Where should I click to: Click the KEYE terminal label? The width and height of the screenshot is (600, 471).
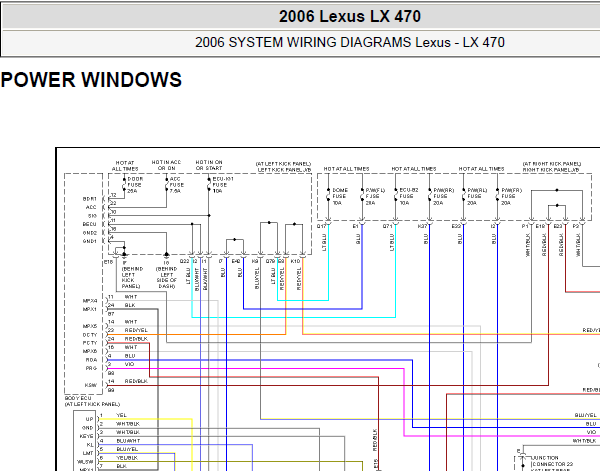pyautogui.click(x=86, y=436)
